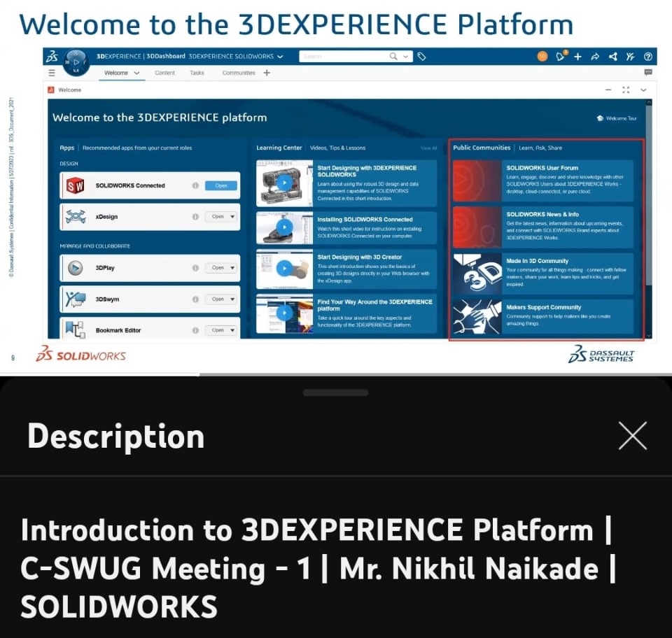The image size is (672, 638).
Task: Show info for xDesign app
Action: (195, 217)
